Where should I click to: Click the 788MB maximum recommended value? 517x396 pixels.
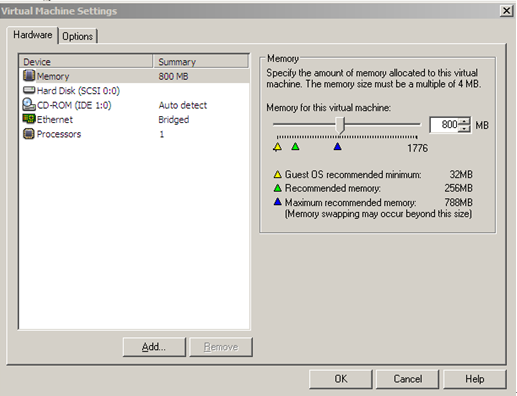tap(458, 202)
